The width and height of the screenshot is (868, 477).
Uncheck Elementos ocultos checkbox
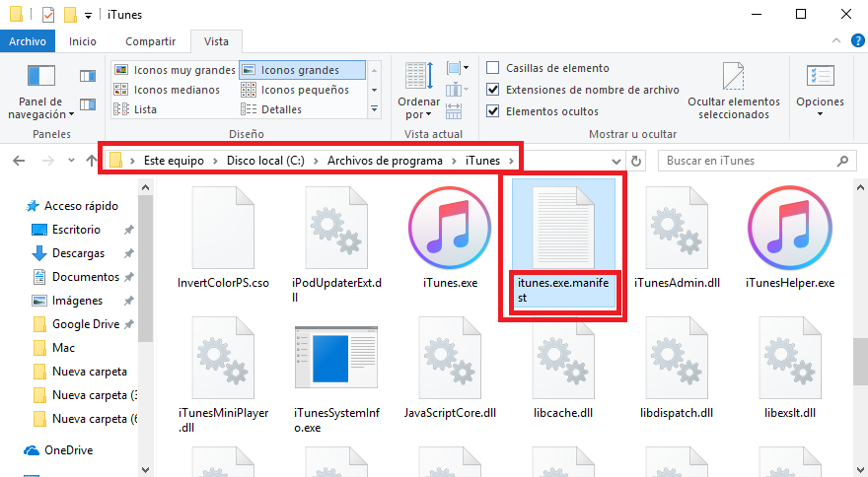point(492,110)
